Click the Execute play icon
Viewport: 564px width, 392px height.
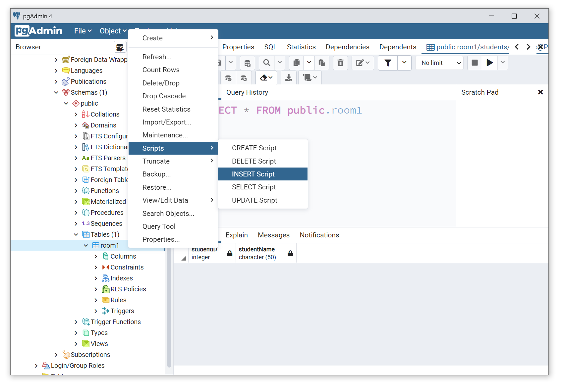click(489, 63)
